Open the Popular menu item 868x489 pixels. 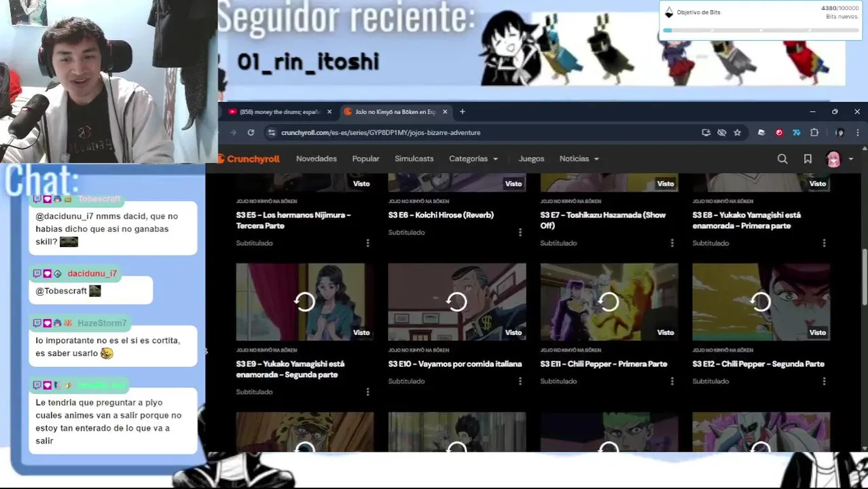click(x=365, y=159)
